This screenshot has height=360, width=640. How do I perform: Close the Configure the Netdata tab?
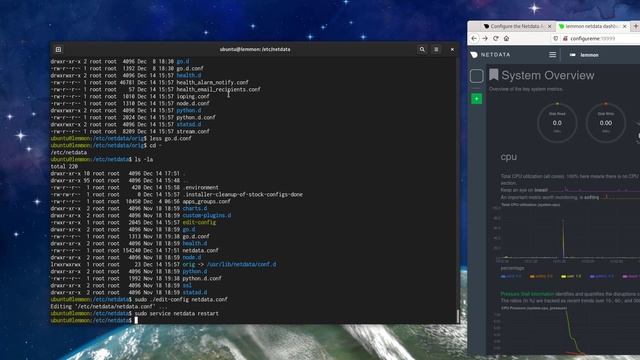tap(549, 26)
